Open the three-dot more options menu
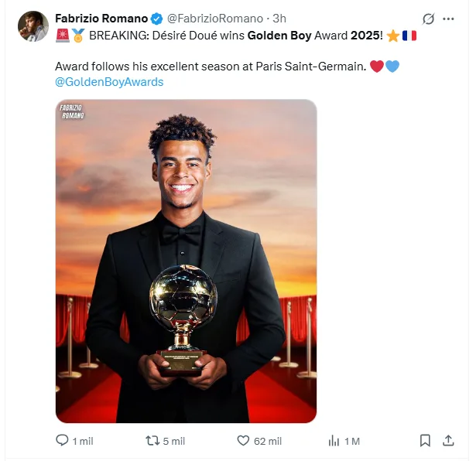 point(448,19)
